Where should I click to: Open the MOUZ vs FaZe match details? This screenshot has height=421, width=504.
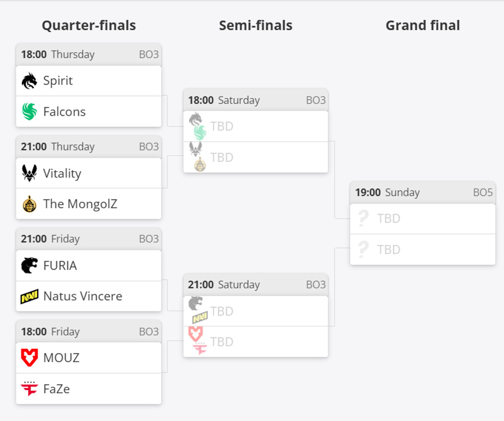pyautogui.click(x=88, y=373)
